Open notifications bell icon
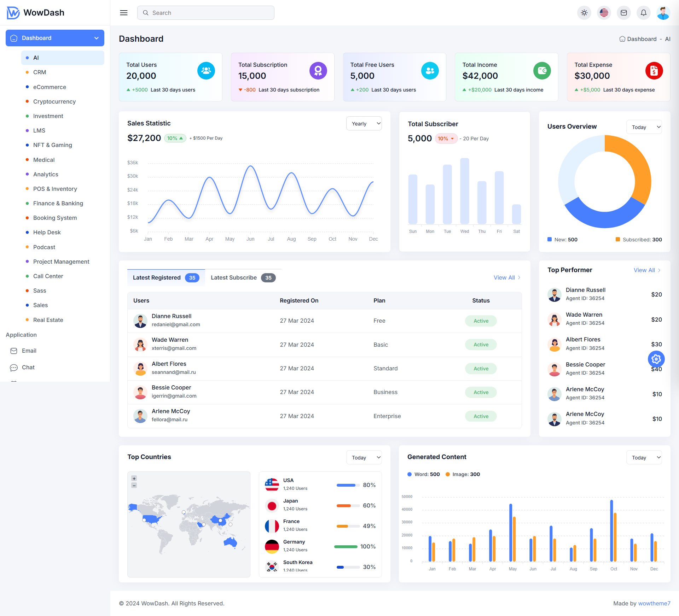The image size is (679, 616). pos(644,13)
